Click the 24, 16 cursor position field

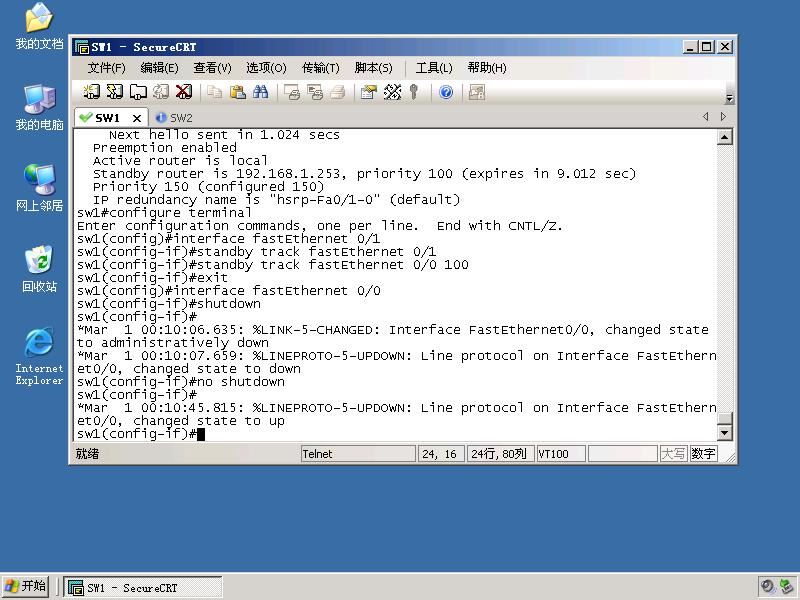pos(441,454)
